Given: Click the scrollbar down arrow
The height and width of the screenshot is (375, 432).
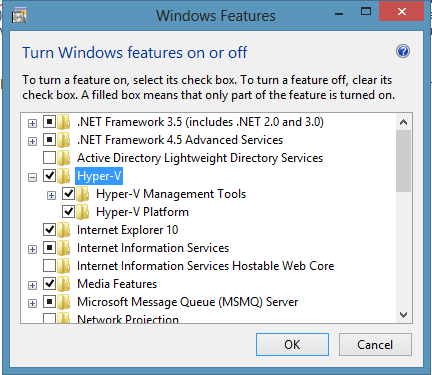Looking at the screenshot, I should (x=403, y=315).
